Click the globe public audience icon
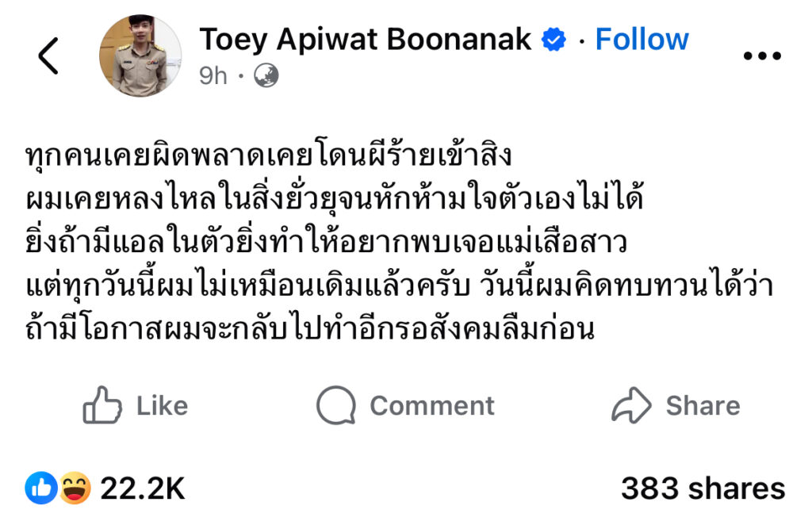The height and width of the screenshot is (521, 812). point(266,75)
